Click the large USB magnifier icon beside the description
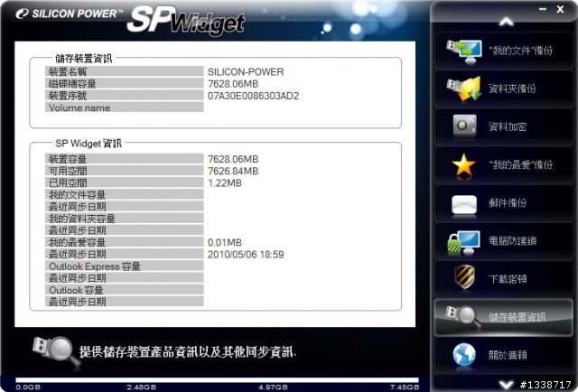The image size is (578, 392). coord(56,350)
